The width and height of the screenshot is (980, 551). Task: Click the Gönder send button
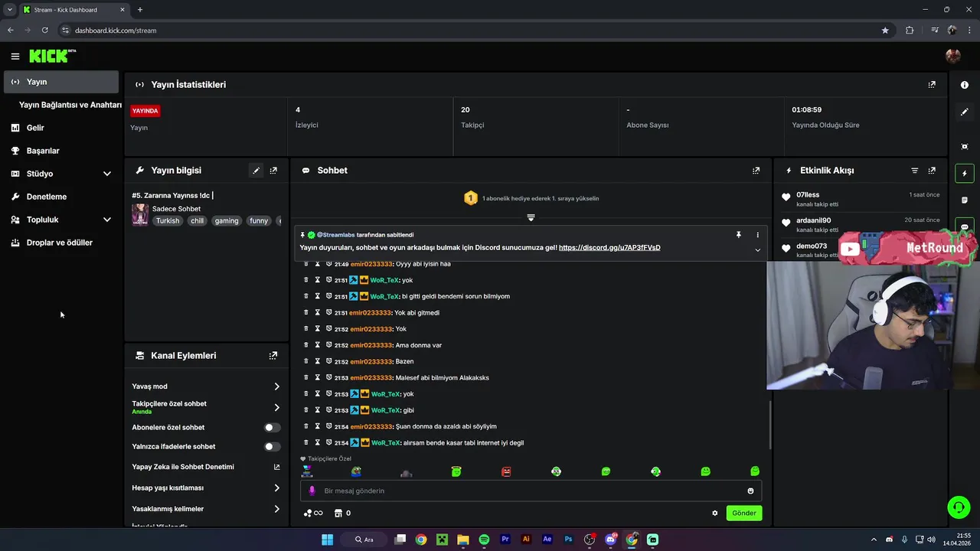pyautogui.click(x=744, y=514)
